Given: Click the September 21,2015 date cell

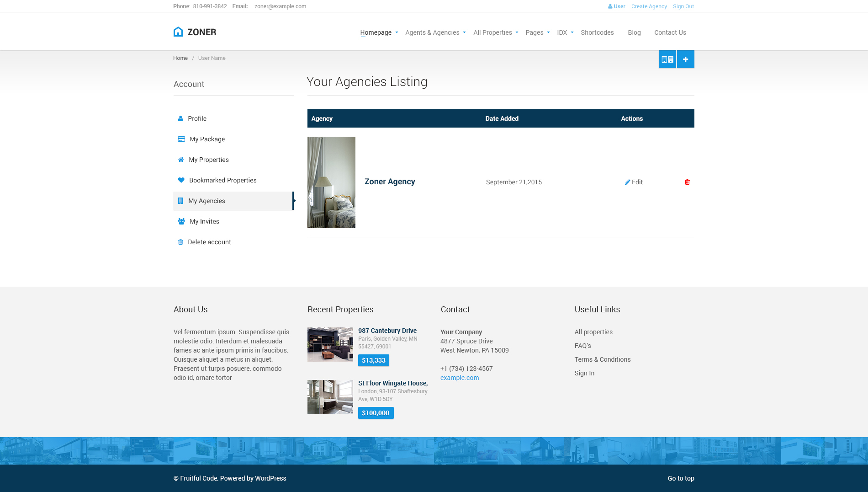Looking at the screenshot, I should point(514,182).
